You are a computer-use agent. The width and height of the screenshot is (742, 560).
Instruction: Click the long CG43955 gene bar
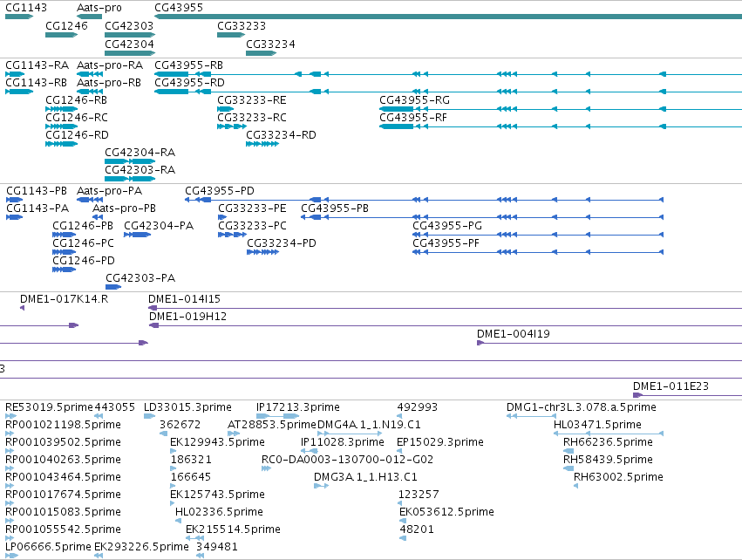click(448, 17)
